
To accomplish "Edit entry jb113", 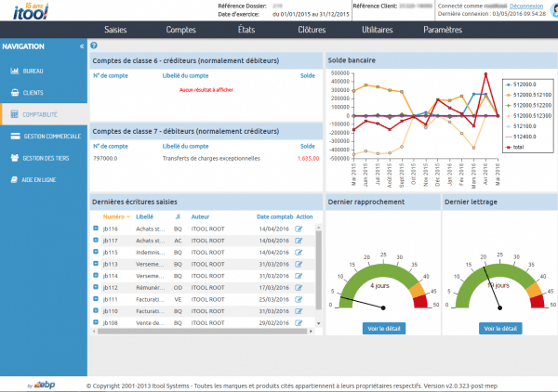I will pos(299,264).
